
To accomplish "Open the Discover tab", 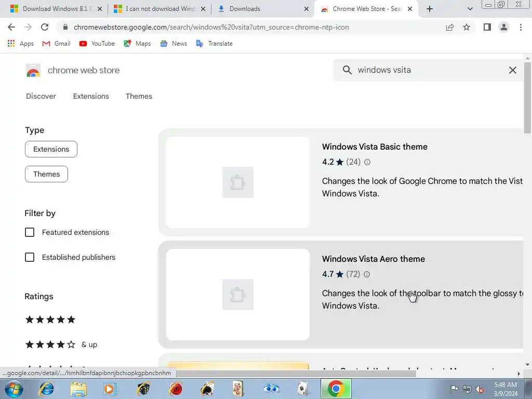I will (x=41, y=96).
